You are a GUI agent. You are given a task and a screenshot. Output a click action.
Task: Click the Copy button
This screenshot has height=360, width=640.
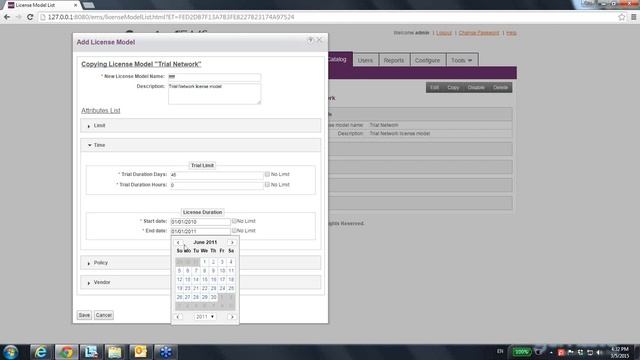point(453,87)
